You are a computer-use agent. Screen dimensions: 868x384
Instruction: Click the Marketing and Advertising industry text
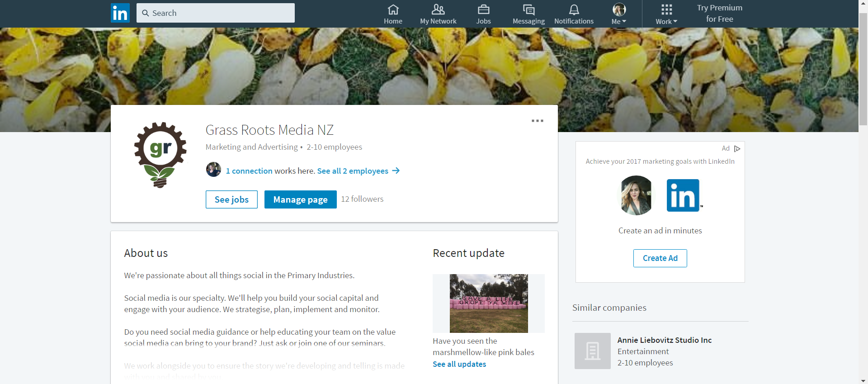click(x=252, y=147)
